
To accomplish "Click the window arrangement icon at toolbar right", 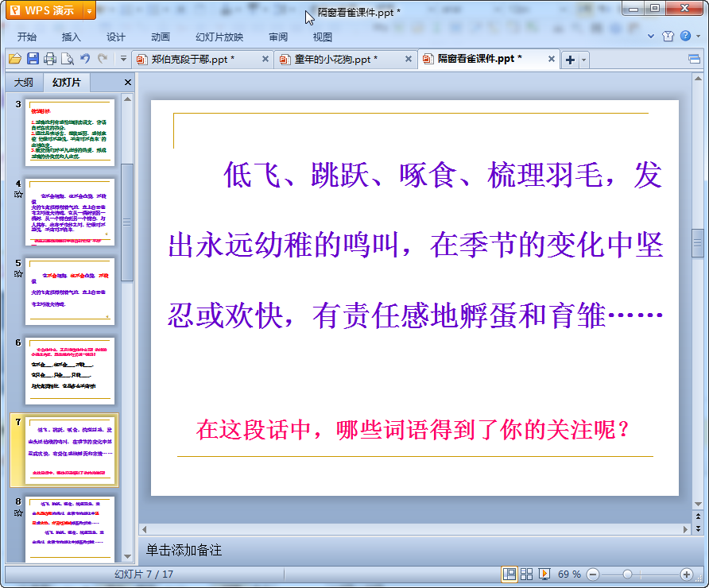I will tap(694, 60).
